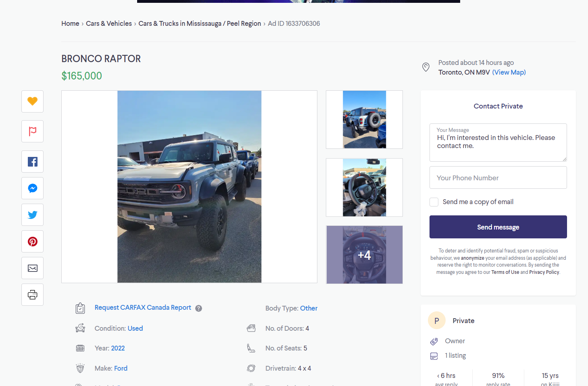
Task: Click the Owner tag icon
Action: click(434, 341)
